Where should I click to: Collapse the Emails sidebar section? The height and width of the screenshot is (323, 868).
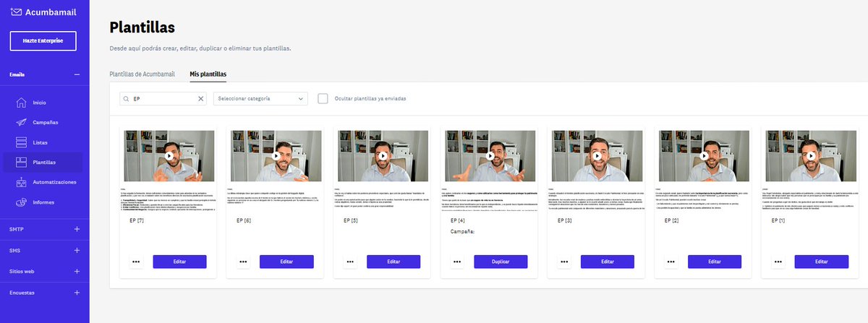click(x=77, y=74)
